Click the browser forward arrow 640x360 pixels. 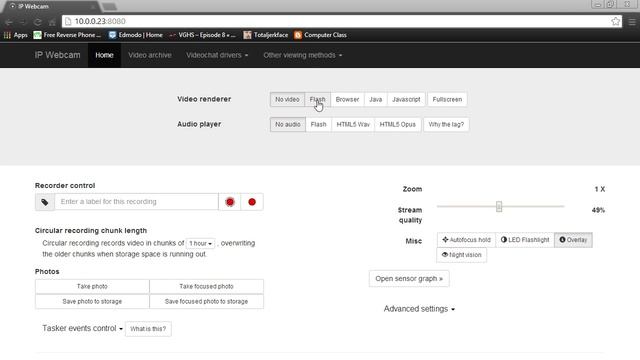(23, 22)
